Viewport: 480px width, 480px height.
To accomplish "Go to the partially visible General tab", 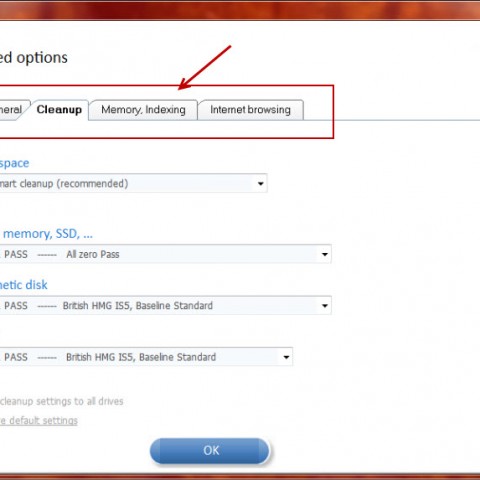I will 12,110.
